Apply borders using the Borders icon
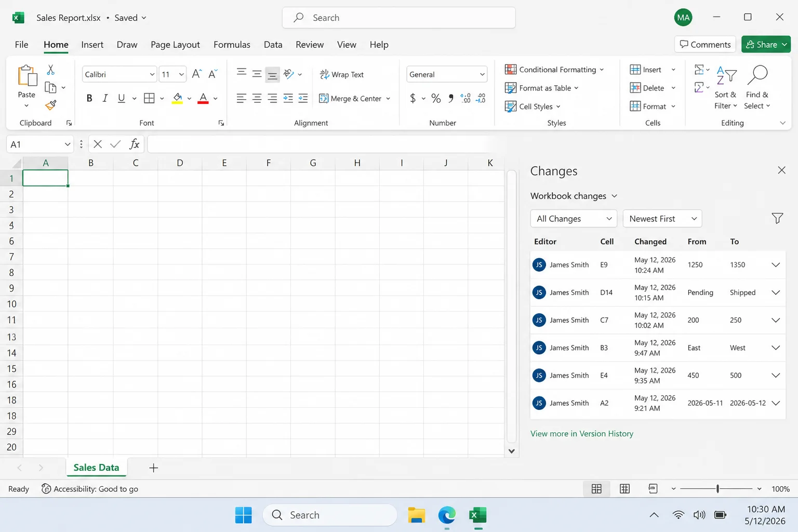Screen dimensions: 798x532 coord(149,98)
